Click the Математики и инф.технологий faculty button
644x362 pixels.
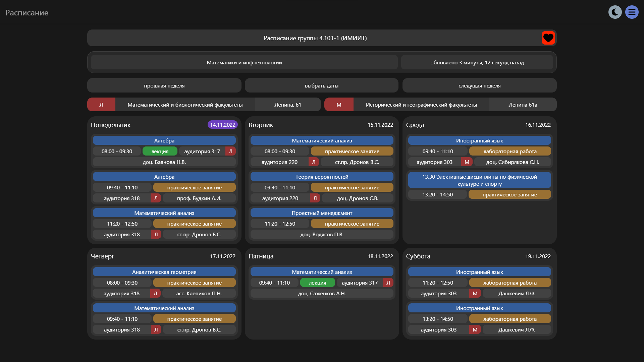point(244,62)
